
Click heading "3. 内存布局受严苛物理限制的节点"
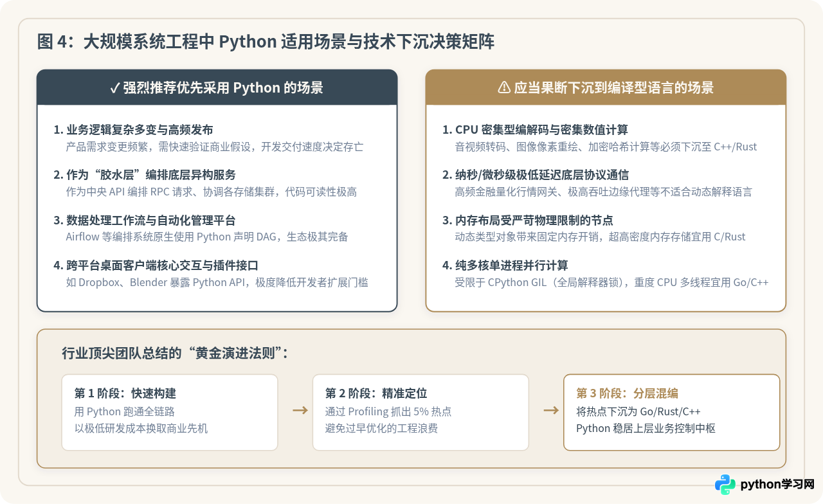(x=528, y=221)
